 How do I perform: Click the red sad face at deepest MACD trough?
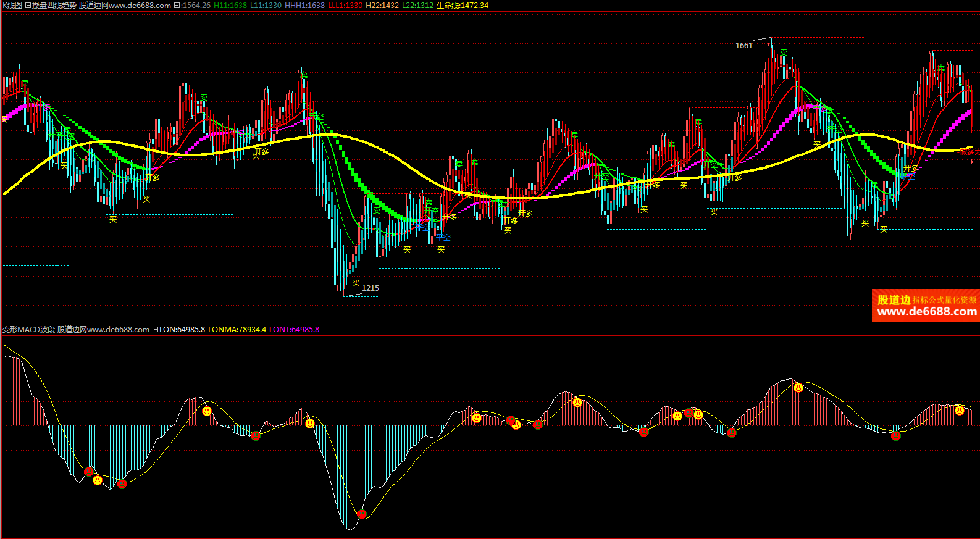(x=362, y=514)
